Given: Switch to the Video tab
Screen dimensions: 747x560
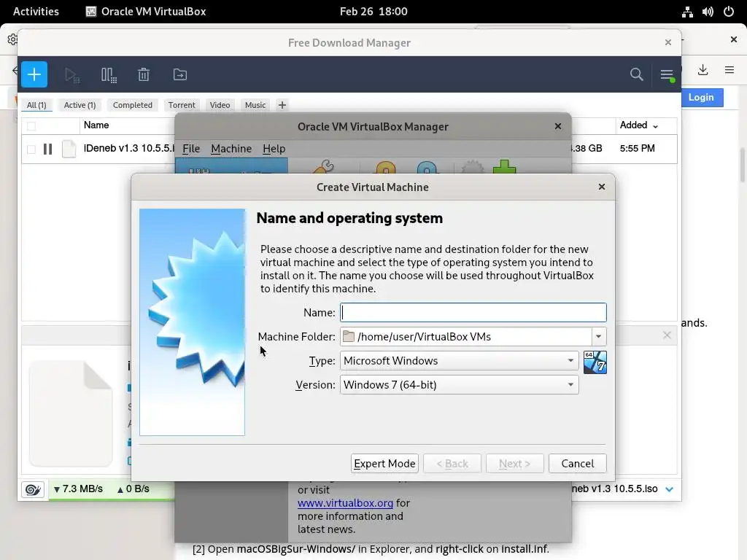Looking at the screenshot, I should 220,105.
